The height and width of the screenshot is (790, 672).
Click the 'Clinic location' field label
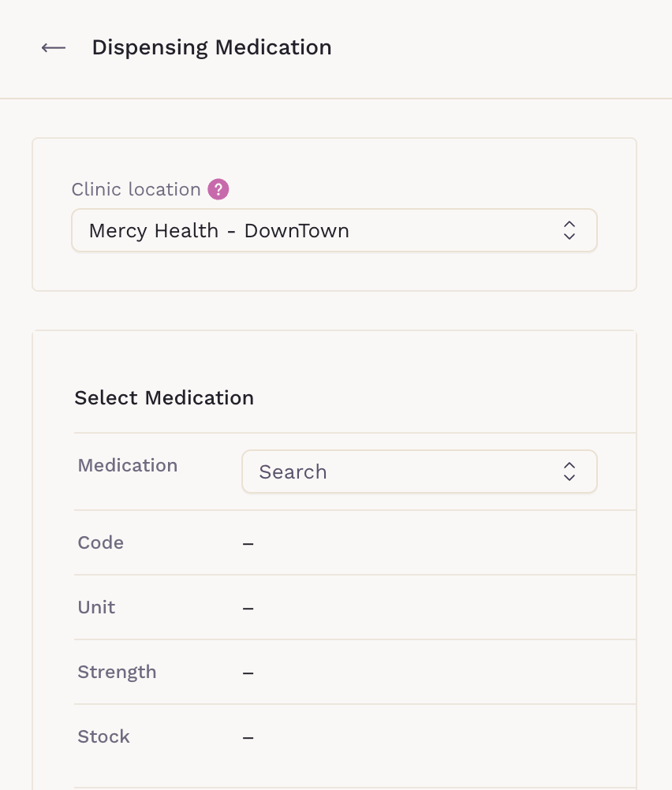[x=136, y=189]
